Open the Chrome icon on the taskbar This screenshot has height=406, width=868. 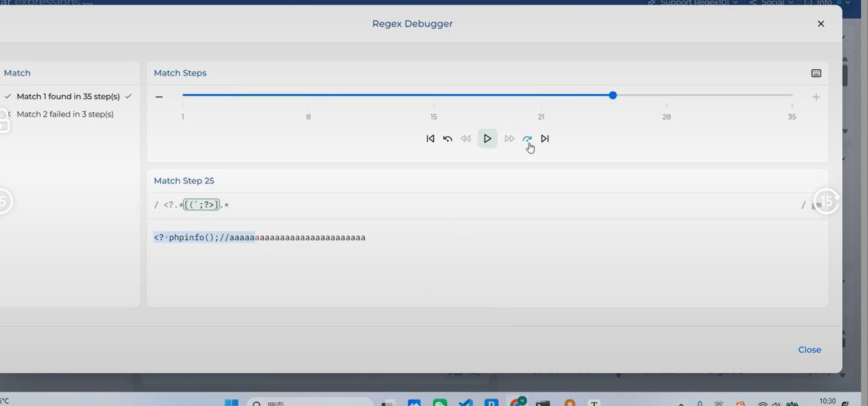coord(518,402)
